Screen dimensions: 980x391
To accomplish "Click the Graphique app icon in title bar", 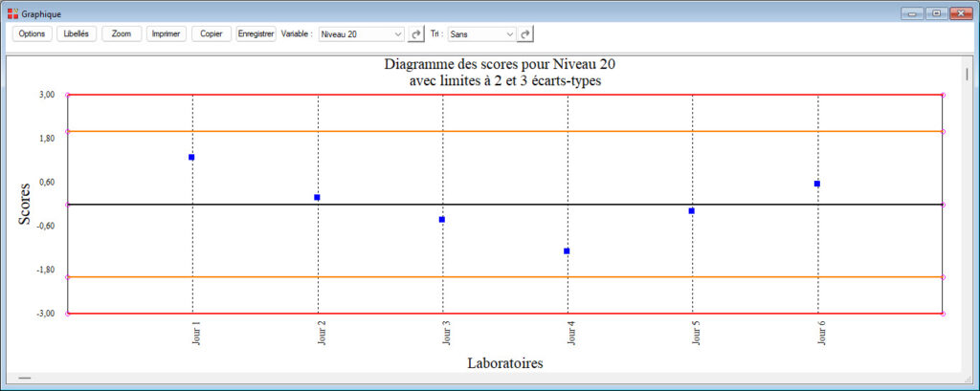I will [12, 13].
